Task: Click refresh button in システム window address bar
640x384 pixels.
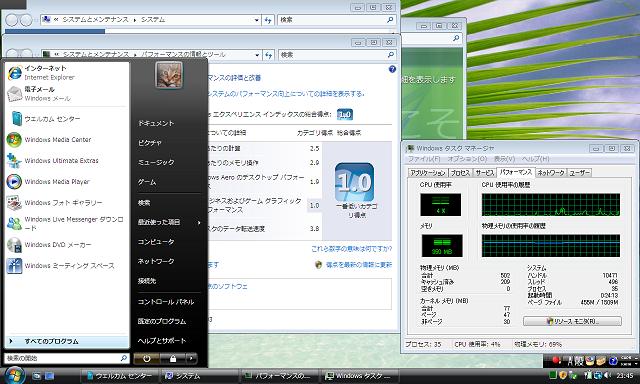Action: (x=268, y=20)
